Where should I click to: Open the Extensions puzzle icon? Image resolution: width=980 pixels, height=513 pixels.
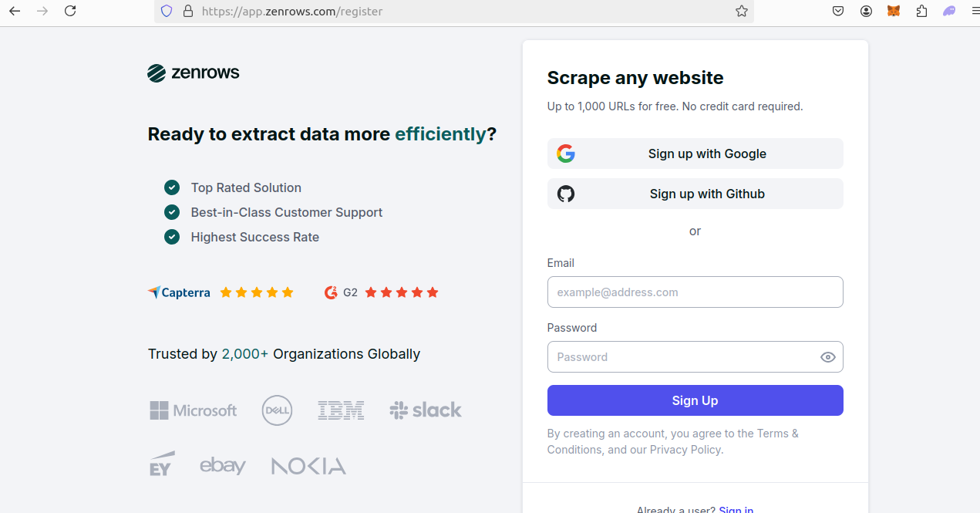tap(921, 11)
